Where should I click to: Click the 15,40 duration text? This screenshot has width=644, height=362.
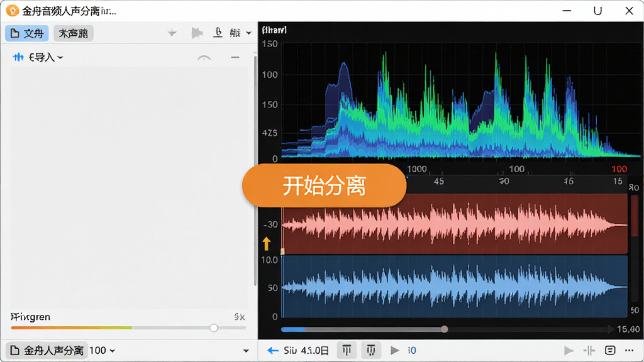pyautogui.click(x=628, y=329)
